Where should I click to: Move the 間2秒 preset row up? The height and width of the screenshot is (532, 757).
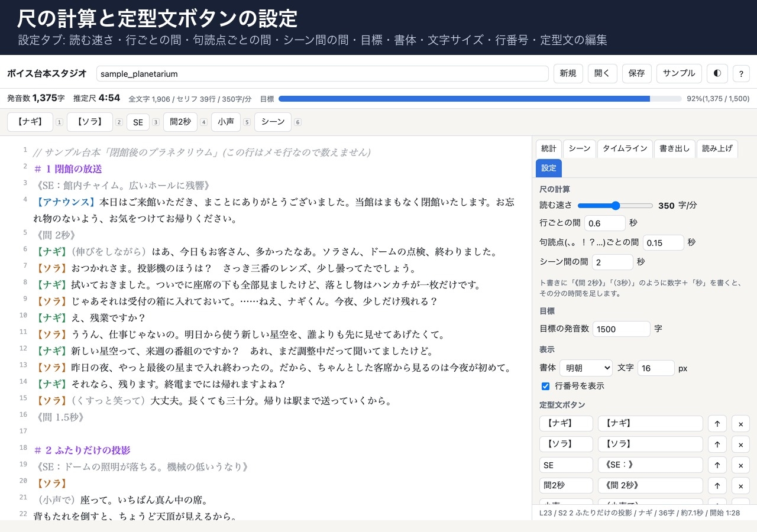point(717,486)
